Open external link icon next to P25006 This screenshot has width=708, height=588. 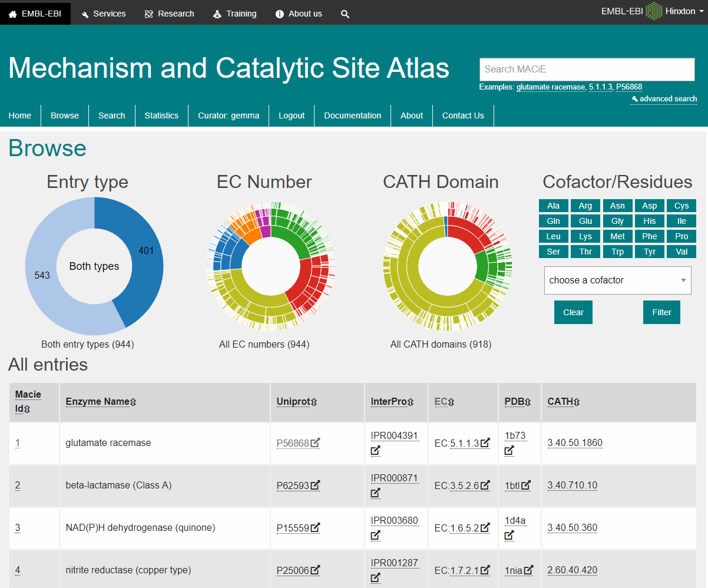coord(316,570)
